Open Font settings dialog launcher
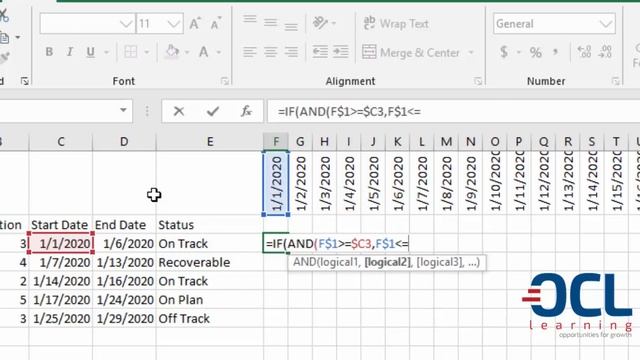This screenshot has height=360, width=640. 224,81
